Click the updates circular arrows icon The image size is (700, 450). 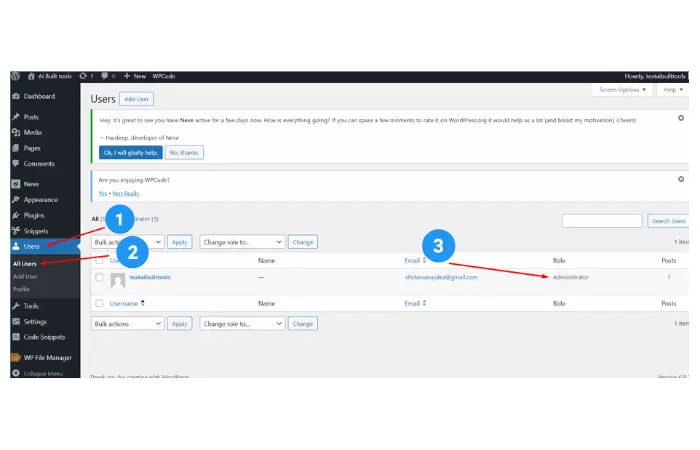(83, 76)
